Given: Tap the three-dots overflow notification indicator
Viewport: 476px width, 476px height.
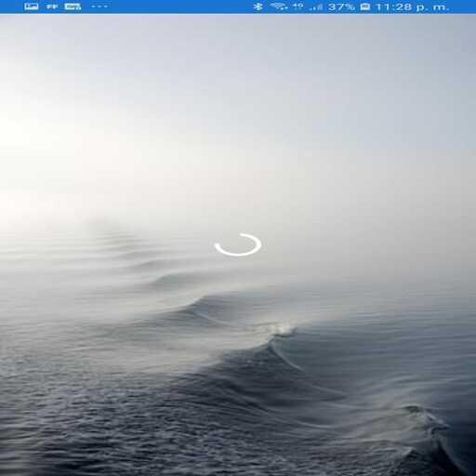Looking at the screenshot, I should (99, 7).
